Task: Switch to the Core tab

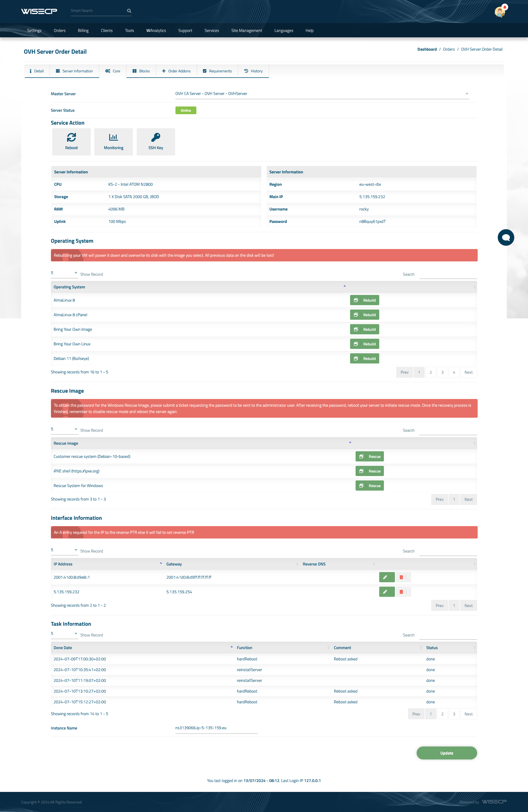Action: 112,71
